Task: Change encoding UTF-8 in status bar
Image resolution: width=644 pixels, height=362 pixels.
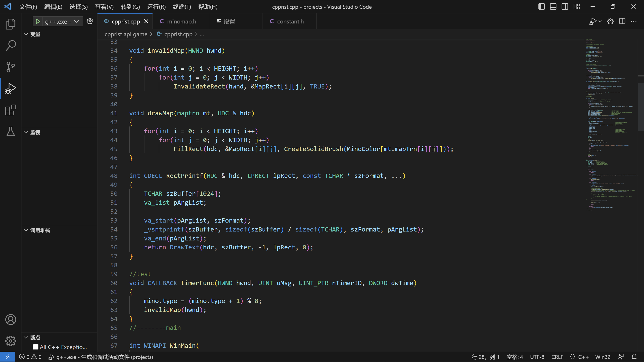Action: tap(537, 357)
